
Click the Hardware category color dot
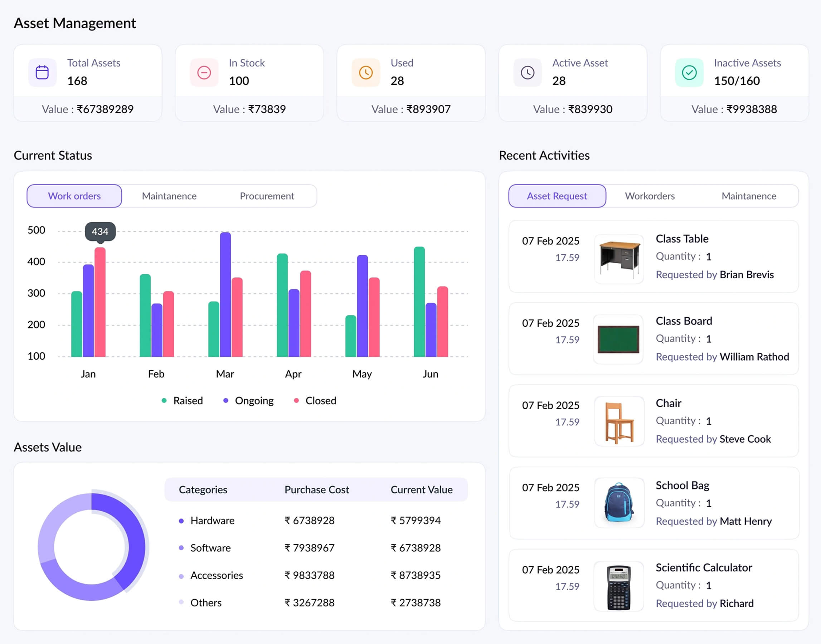pyautogui.click(x=181, y=521)
